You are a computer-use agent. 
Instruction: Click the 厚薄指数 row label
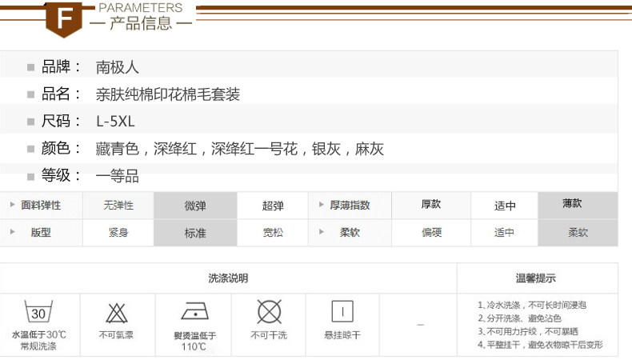click(x=350, y=205)
